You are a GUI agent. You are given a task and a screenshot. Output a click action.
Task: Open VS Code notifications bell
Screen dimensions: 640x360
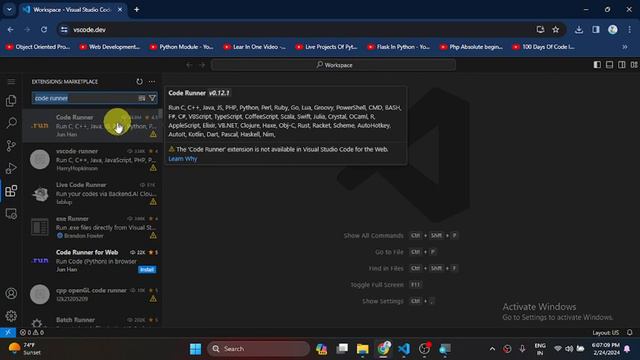(x=630, y=332)
